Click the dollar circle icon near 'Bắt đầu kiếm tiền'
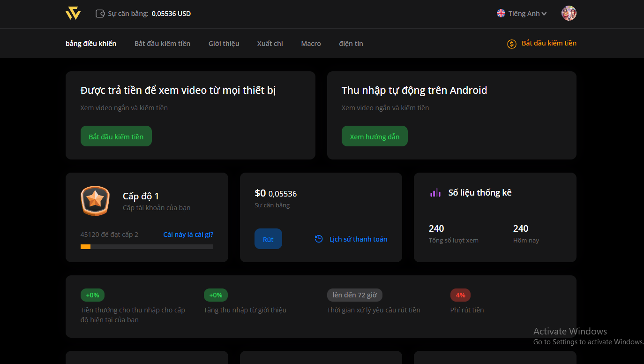Image resolution: width=644 pixels, height=364 pixels. 511,44
